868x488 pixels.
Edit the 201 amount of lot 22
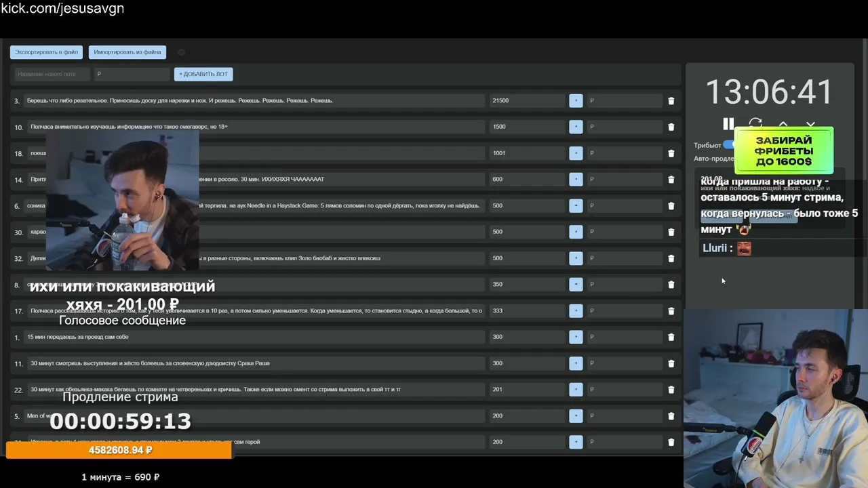[x=527, y=390]
